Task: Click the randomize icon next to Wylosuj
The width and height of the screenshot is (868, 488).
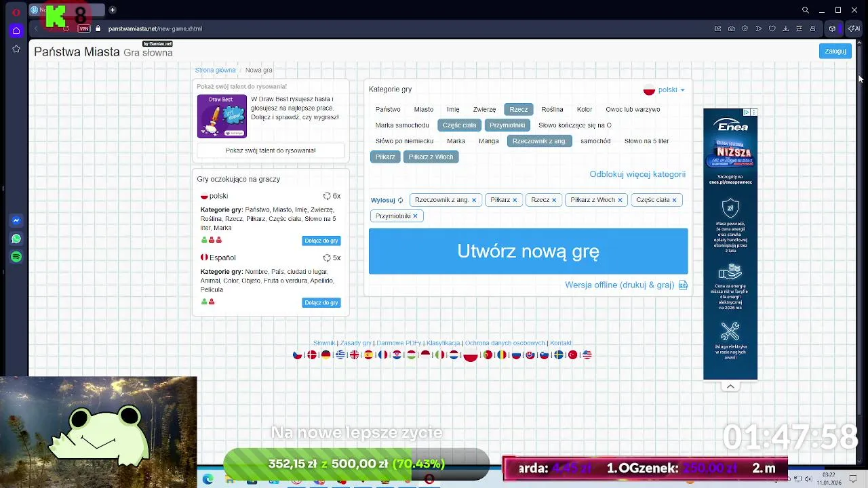Action: point(400,200)
